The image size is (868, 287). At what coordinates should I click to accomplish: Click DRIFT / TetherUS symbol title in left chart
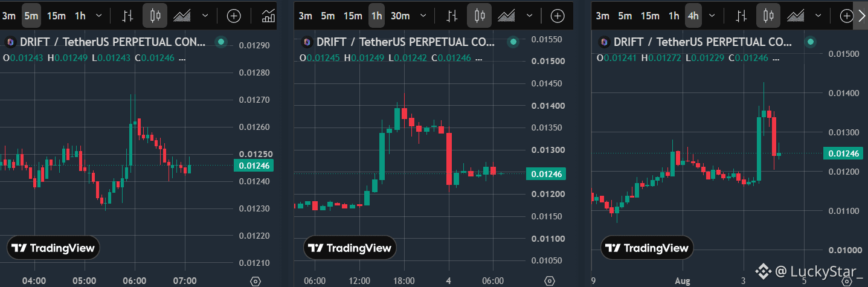tap(113, 42)
